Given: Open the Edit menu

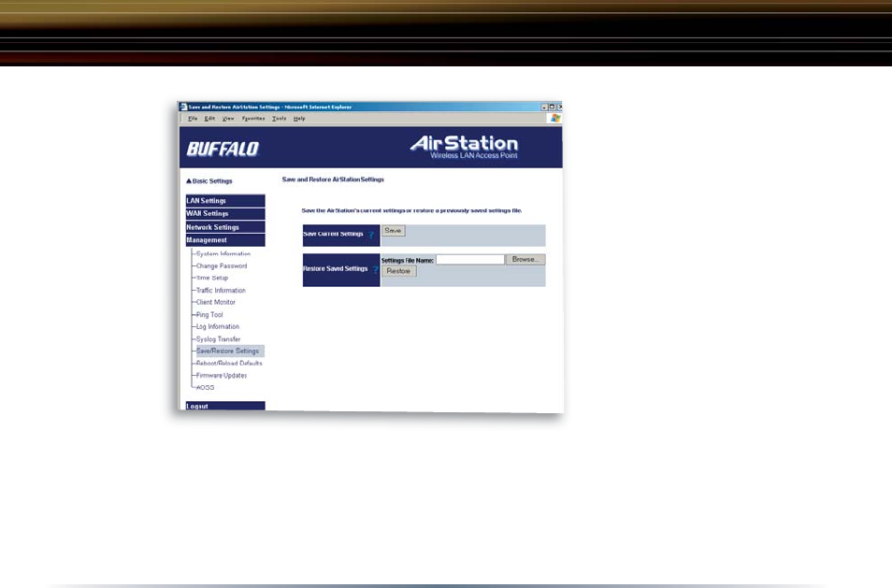Looking at the screenshot, I should (x=210, y=119).
